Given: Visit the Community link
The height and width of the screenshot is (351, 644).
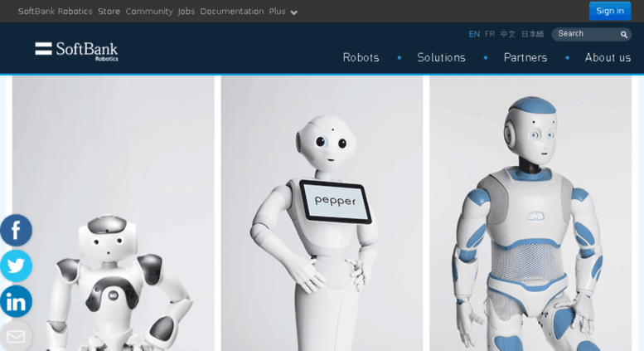Looking at the screenshot, I should click(x=149, y=12).
